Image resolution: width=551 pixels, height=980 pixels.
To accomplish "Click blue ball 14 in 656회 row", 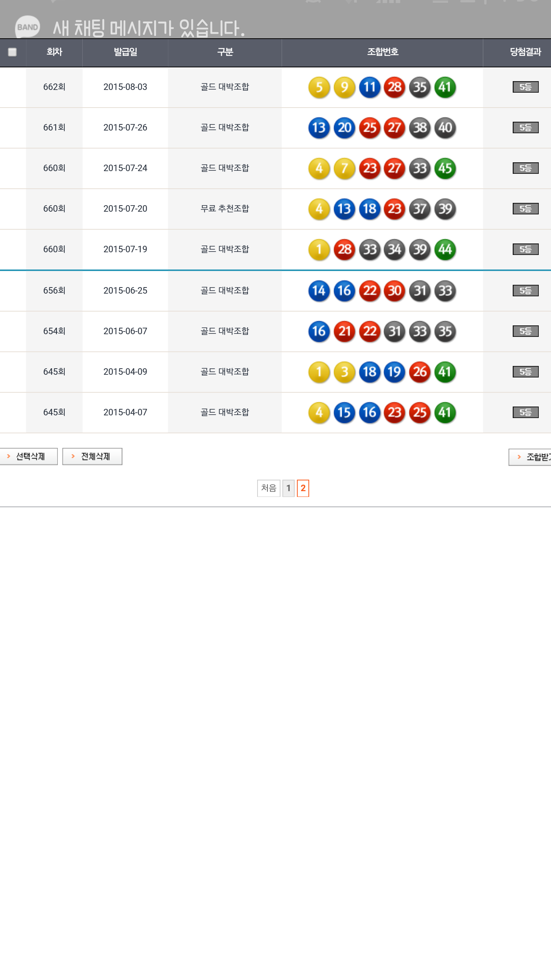I will pyautogui.click(x=319, y=291).
